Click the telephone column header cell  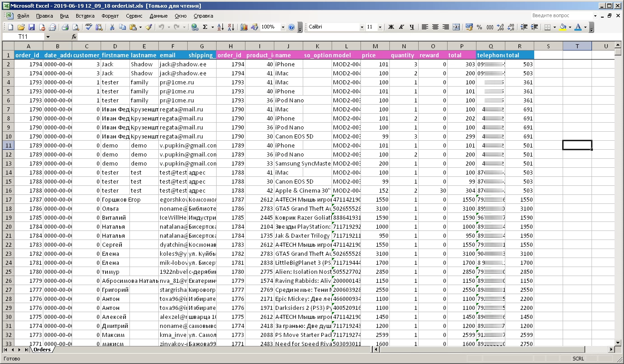click(x=491, y=55)
